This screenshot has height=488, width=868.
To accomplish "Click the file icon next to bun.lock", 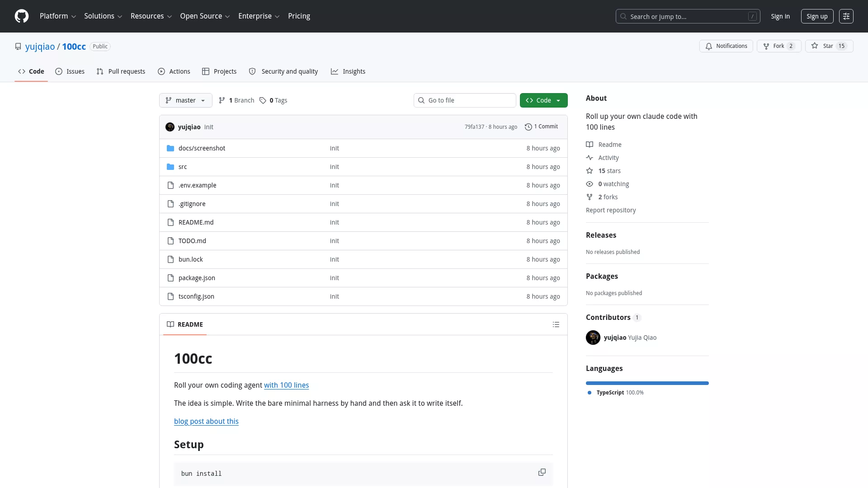I will (170, 259).
